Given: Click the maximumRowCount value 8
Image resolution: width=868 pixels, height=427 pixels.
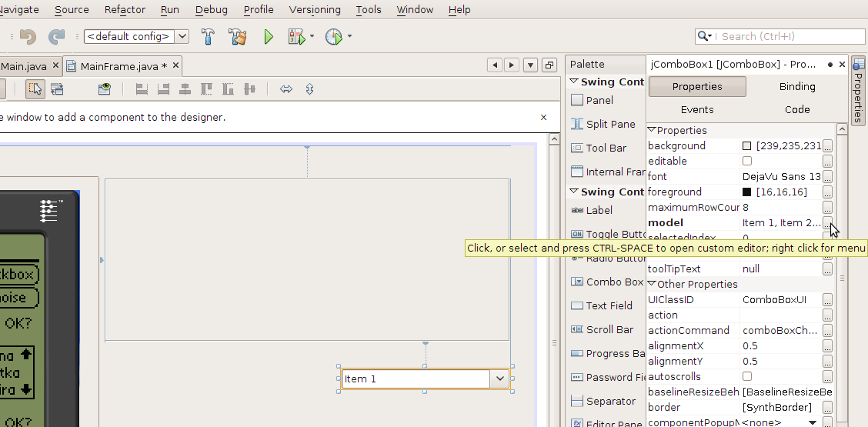Looking at the screenshot, I should click(745, 207).
